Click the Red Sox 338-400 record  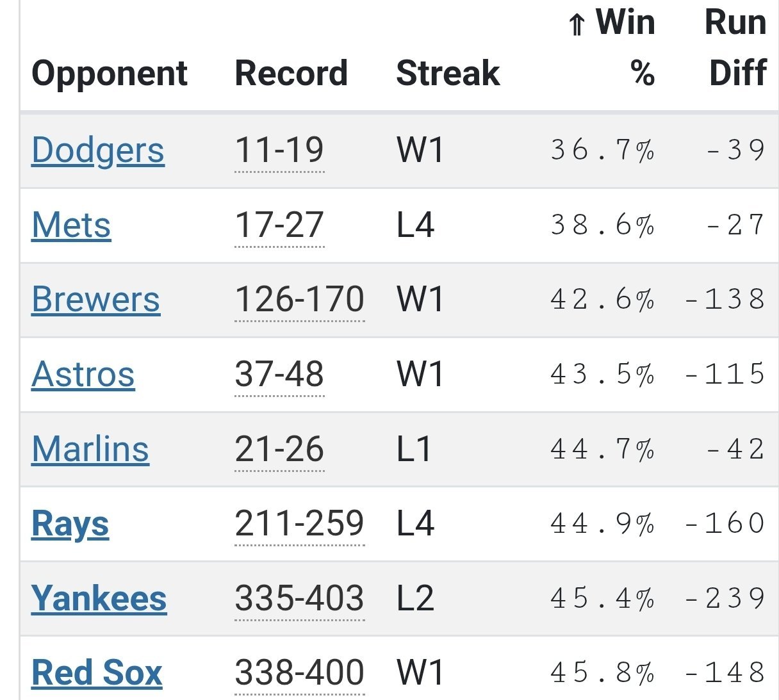click(x=299, y=673)
